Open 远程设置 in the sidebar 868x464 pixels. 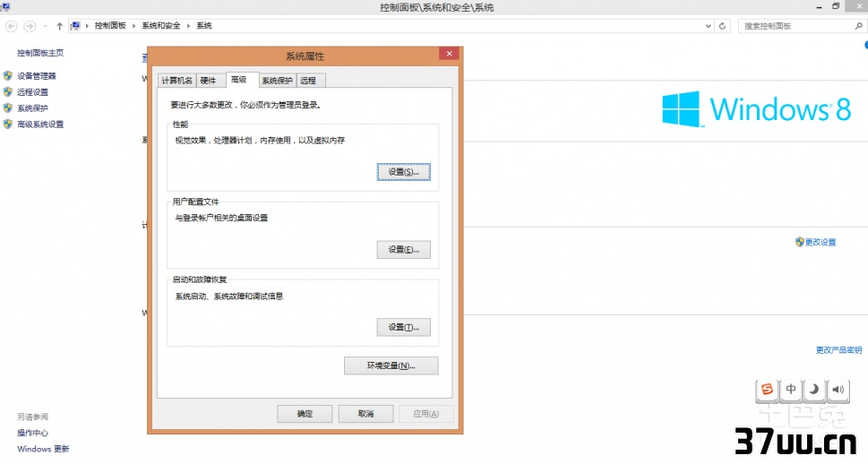point(32,92)
